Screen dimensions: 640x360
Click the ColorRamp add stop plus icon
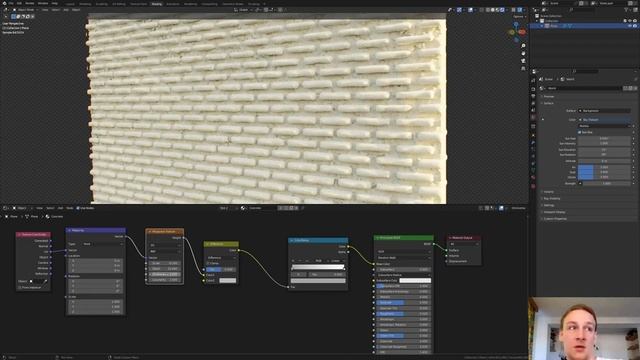pos(293,260)
